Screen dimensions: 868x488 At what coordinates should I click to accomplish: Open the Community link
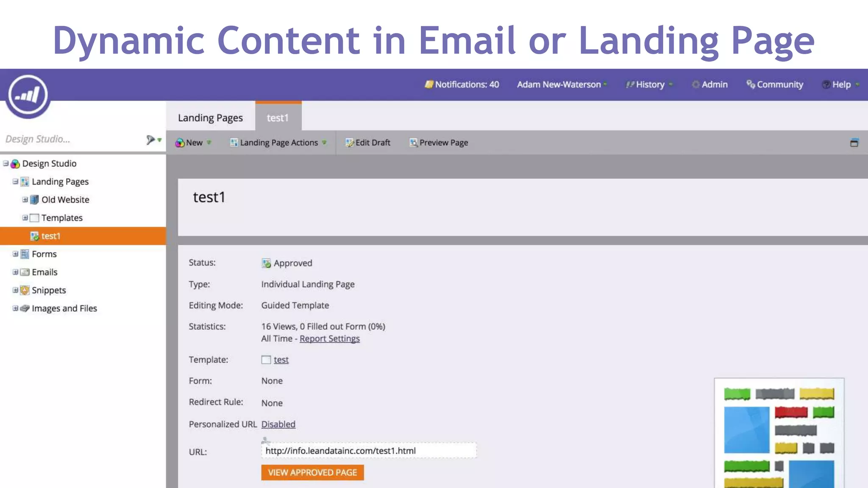775,84
